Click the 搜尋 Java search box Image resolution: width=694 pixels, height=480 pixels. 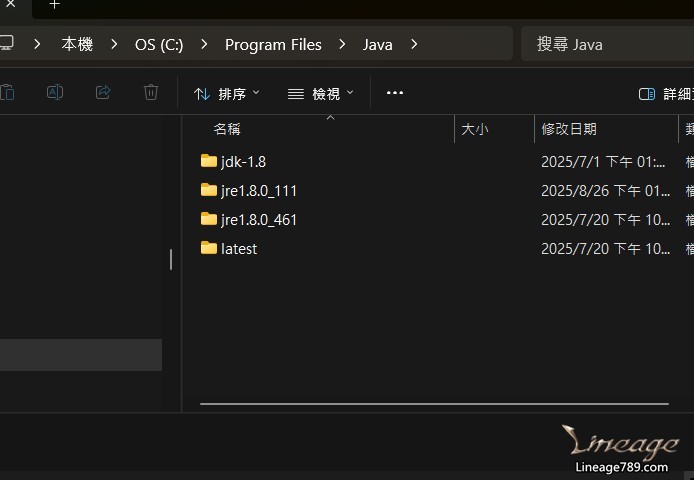click(x=605, y=44)
